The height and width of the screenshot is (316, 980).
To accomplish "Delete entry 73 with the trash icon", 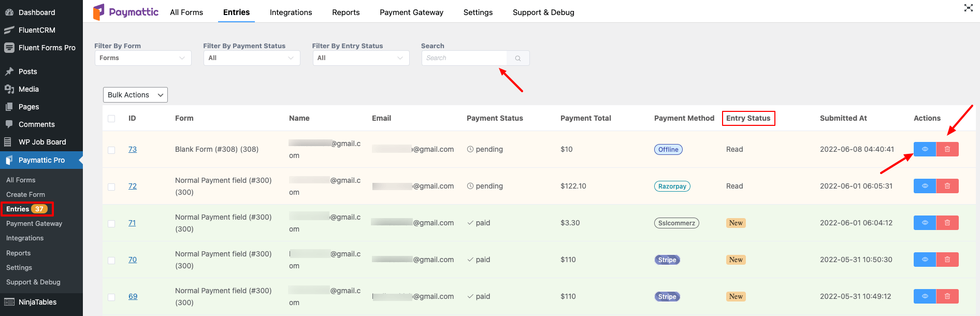I will [x=947, y=149].
